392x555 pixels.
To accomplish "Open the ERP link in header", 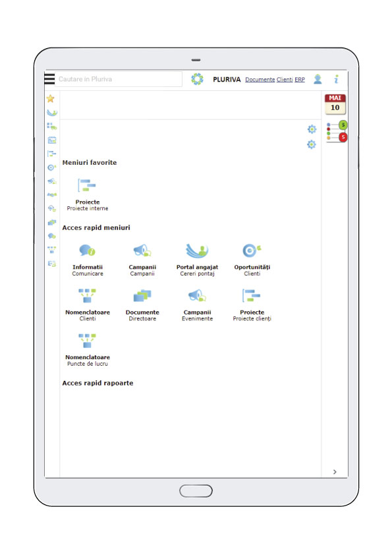I will point(300,80).
